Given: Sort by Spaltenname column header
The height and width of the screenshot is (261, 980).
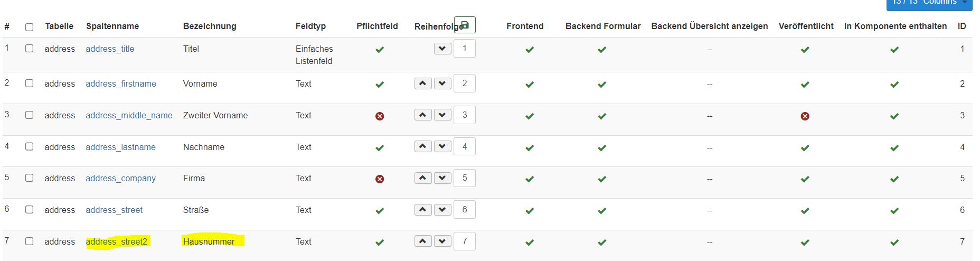Looking at the screenshot, I should [112, 26].
